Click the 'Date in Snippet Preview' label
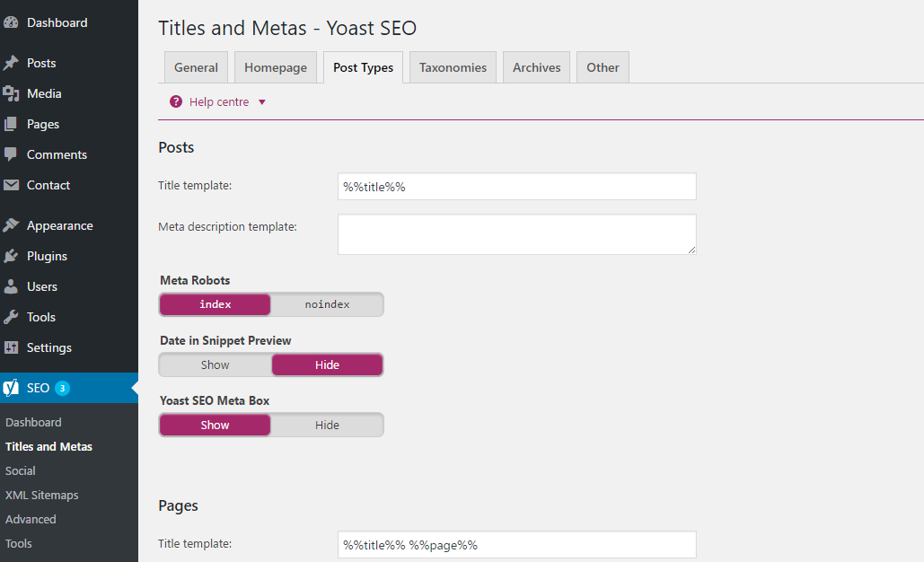 tap(225, 340)
